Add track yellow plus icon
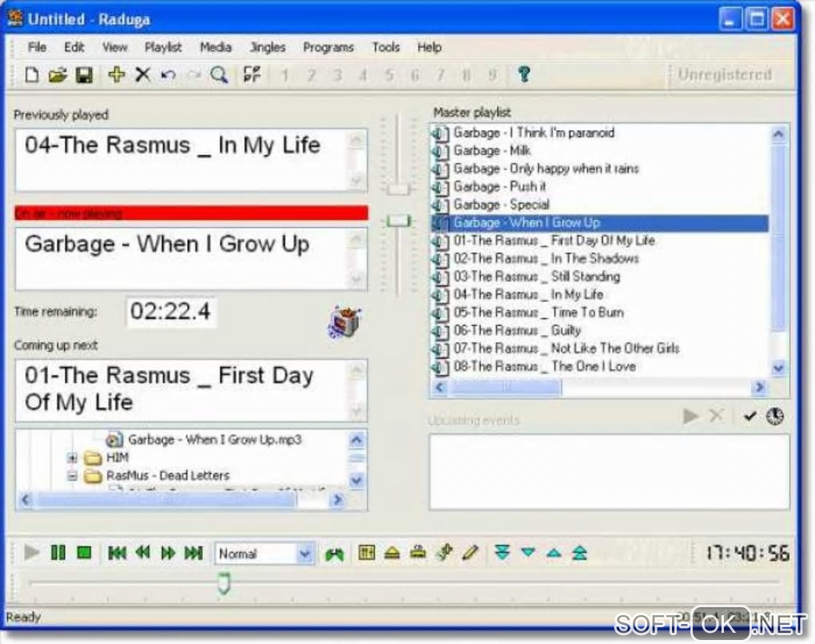This screenshot has width=815, height=644. click(116, 74)
